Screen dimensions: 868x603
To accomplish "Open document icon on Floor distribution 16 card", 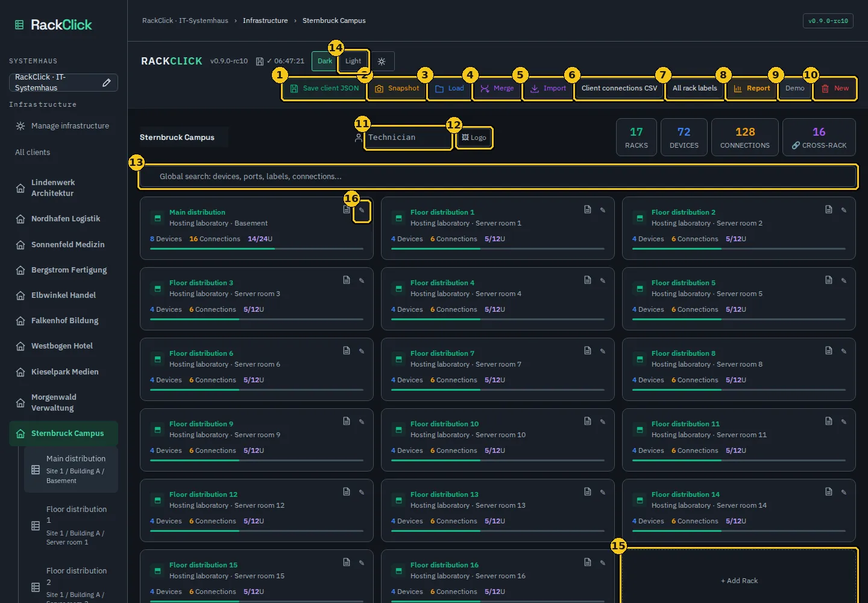I will [x=588, y=562].
